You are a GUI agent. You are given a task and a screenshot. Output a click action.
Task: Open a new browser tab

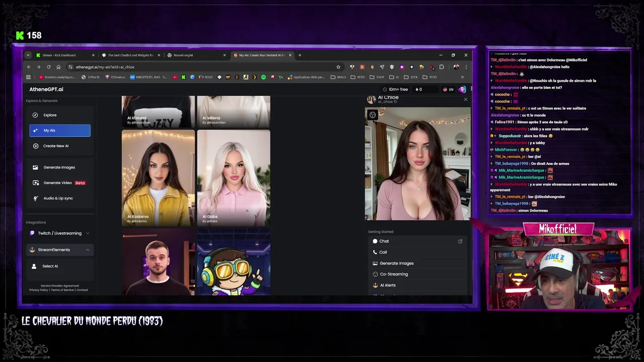point(300,55)
